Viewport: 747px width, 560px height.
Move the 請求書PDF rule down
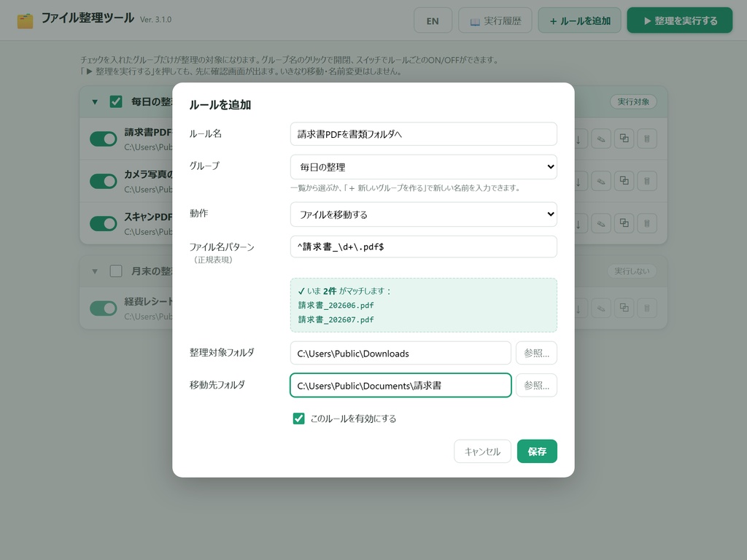point(578,139)
